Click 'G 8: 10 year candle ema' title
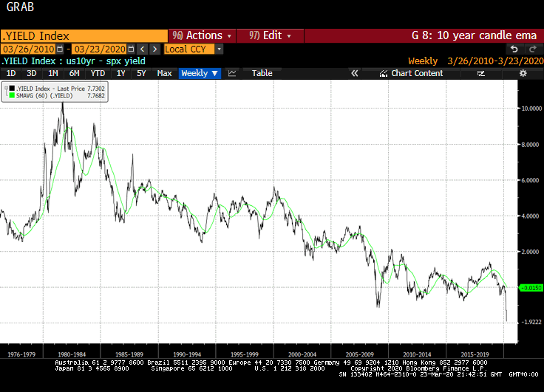Viewport: 544px width, 392px height. tap(474, 35)
